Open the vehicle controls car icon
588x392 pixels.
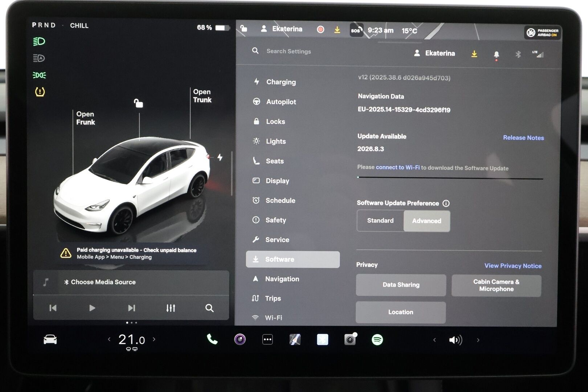coord(50,339)
